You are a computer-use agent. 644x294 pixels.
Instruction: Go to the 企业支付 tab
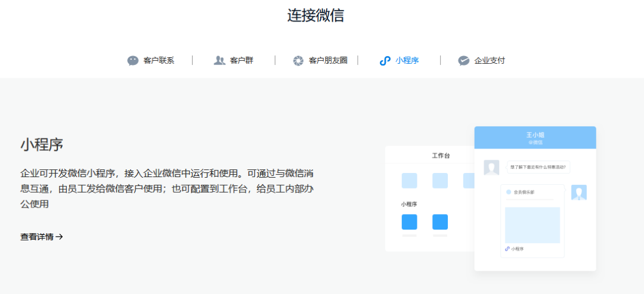click(x=481, y=61)
